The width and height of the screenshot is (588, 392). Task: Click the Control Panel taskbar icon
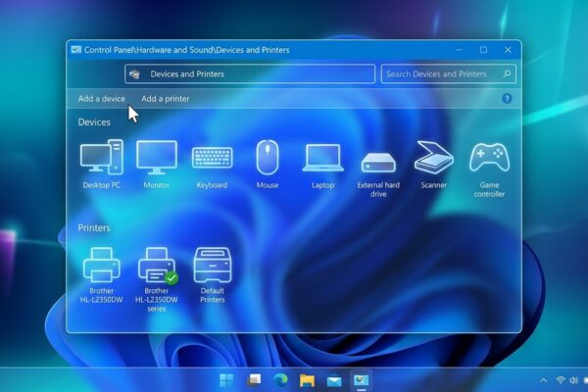click(361, 380)
